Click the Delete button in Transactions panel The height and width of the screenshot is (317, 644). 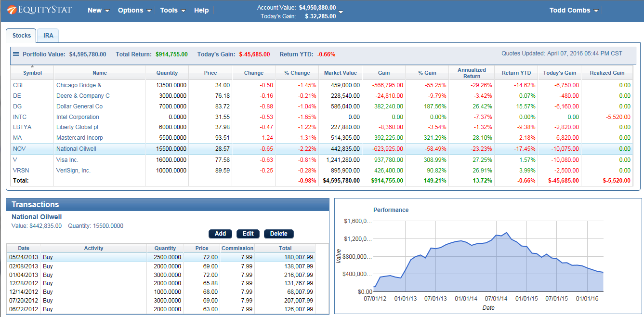tap(278, 234)
